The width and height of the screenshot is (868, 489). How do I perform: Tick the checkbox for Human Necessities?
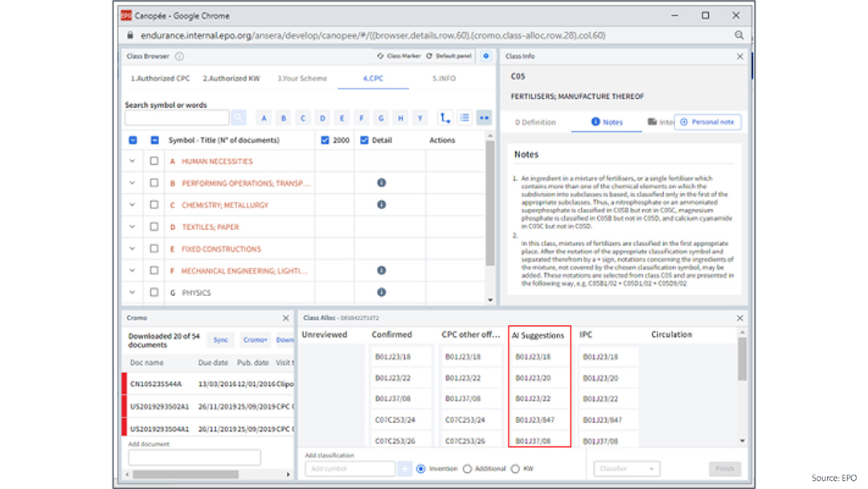pyautogui.click(x=154, y=162)
